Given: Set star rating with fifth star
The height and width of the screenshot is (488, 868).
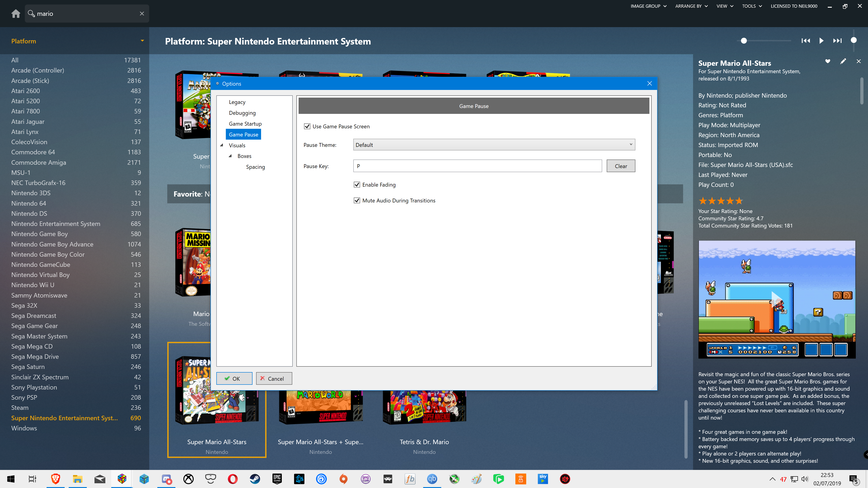Looking at the screenshot, I should tap(739, 201).
